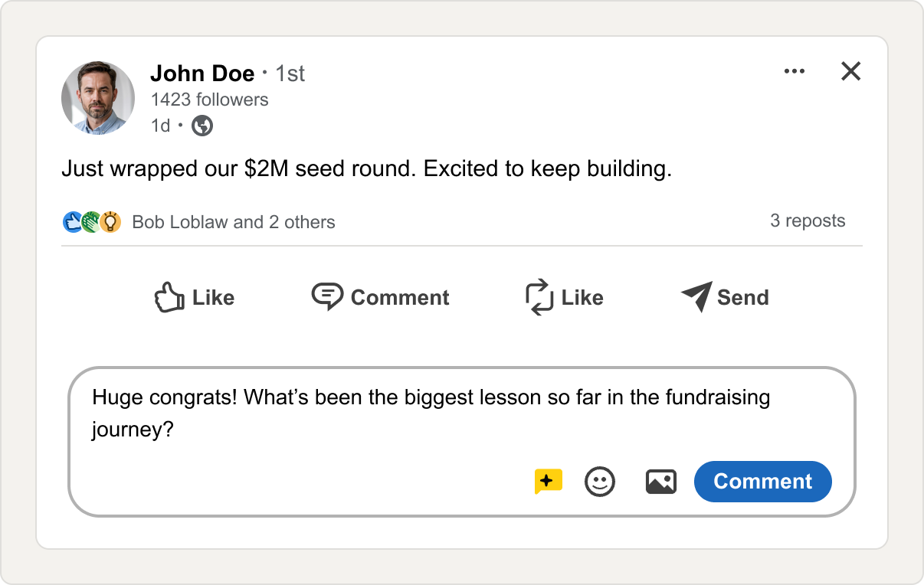Screen dimensions: 924x585
Task: Click the speech-bubble Comment action
Action: 380,297
